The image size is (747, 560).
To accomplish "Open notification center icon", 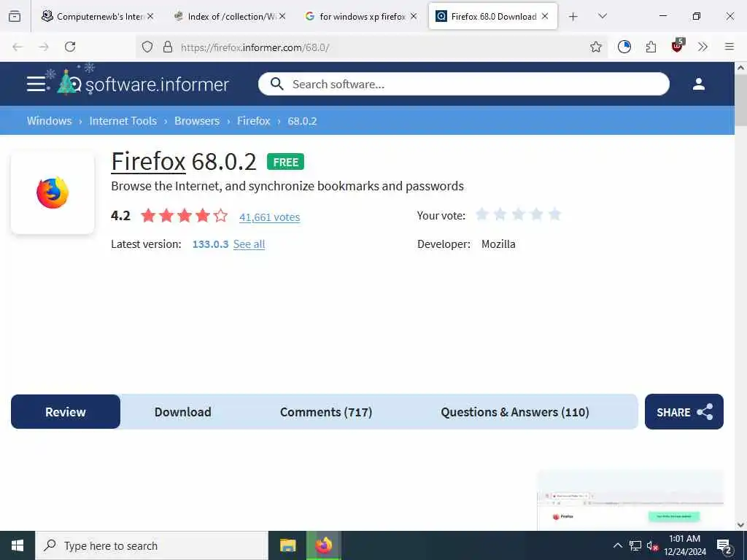I will point(724,545).
